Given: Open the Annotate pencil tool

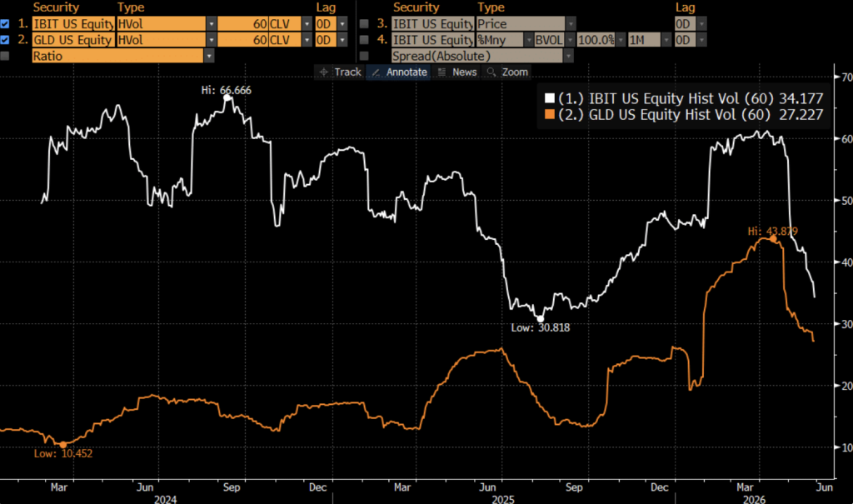Looking at the screenshot, I should 399,72.
